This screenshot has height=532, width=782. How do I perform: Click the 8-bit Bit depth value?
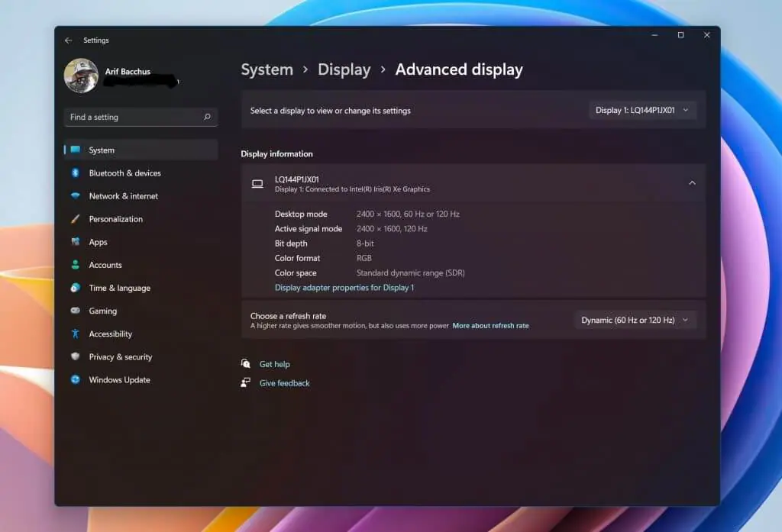click(364, 243)
